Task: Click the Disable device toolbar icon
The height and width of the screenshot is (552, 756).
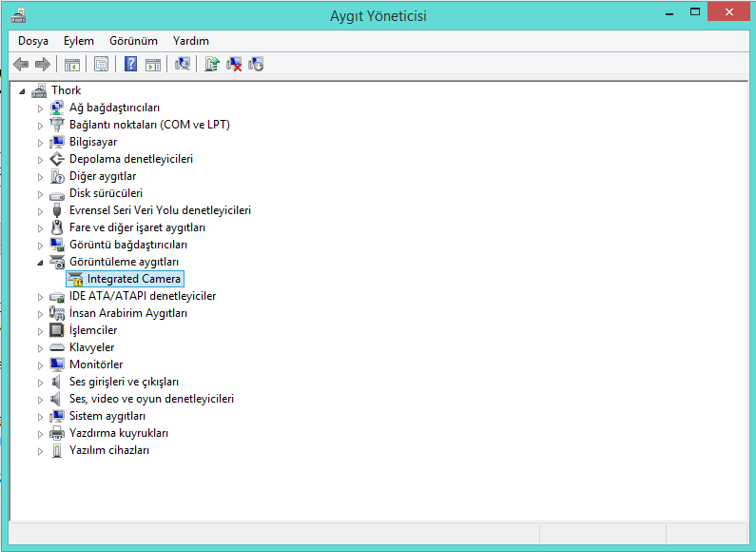Action: [256, 64]
